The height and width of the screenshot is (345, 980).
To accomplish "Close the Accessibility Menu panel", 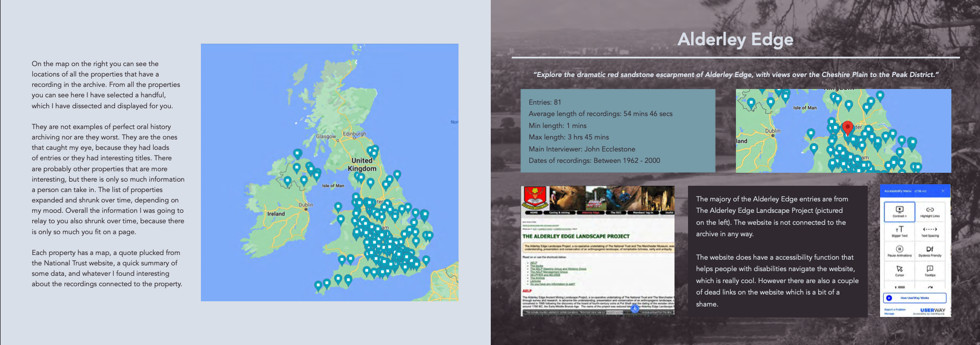I will tap(943, 191).
